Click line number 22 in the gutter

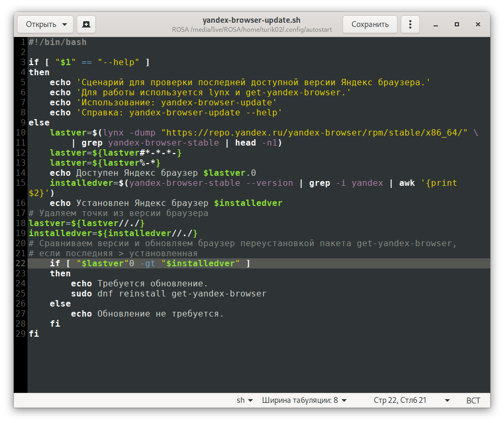(x=21, y=264)
